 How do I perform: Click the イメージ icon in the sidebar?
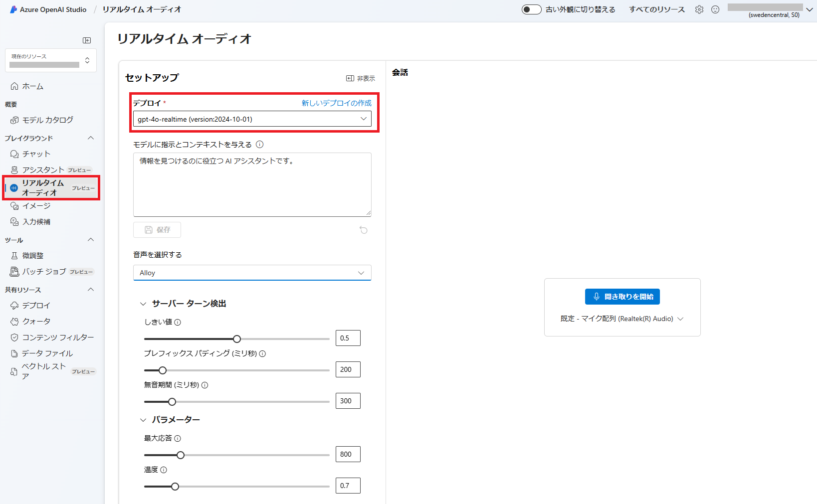(14, 206)
